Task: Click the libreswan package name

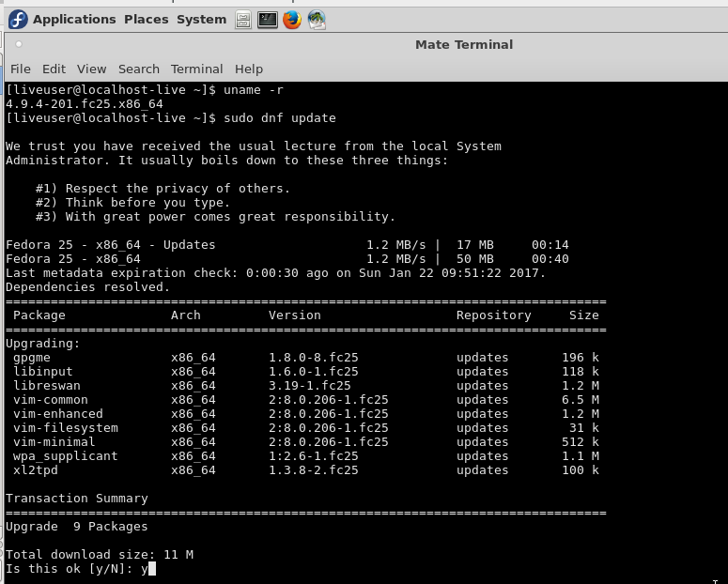Action: (x=46, y=385)
